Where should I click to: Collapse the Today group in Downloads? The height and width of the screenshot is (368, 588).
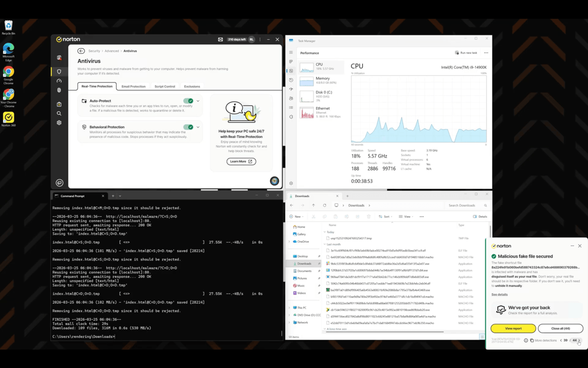click(325, 232)
